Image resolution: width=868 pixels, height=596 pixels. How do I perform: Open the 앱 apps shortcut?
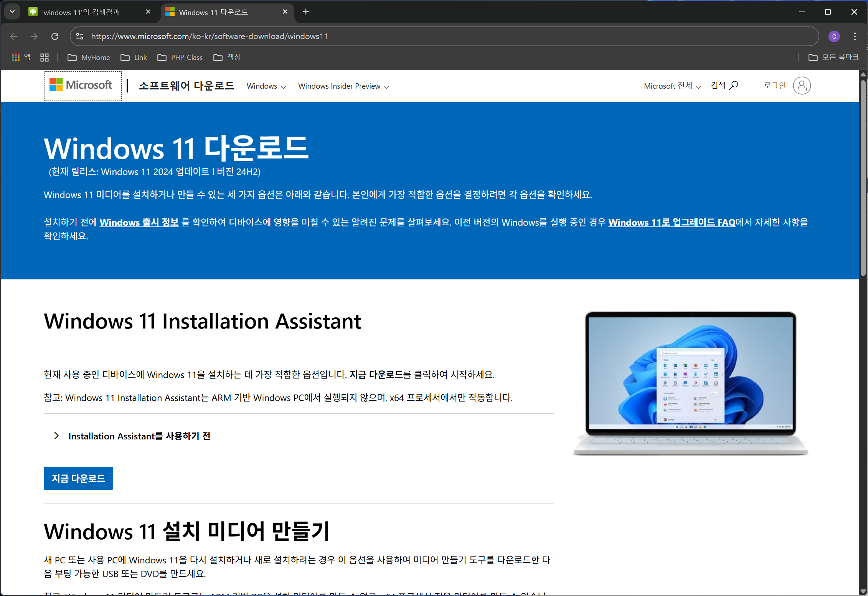click(21, 57)
